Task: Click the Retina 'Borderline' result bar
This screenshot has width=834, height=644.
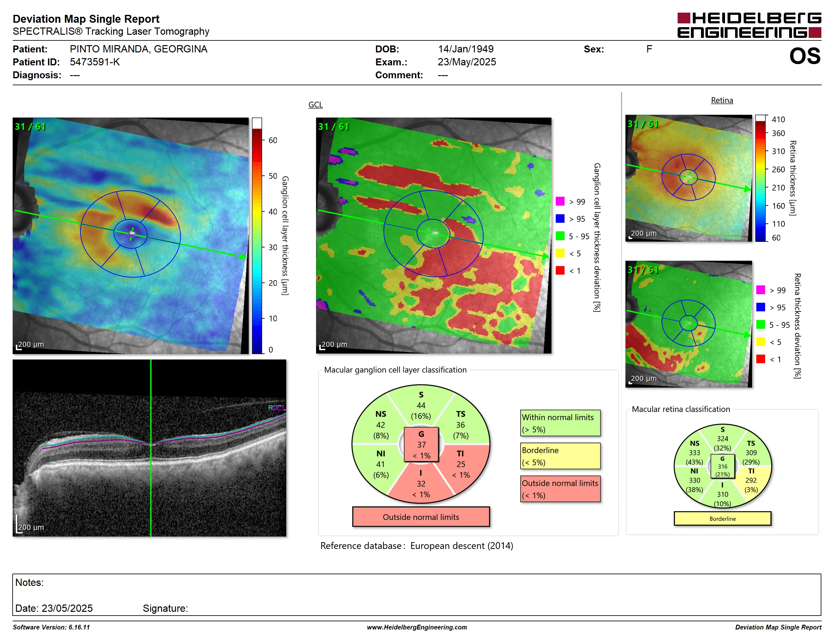Action: pyautogui.click(x=722, y=518)
